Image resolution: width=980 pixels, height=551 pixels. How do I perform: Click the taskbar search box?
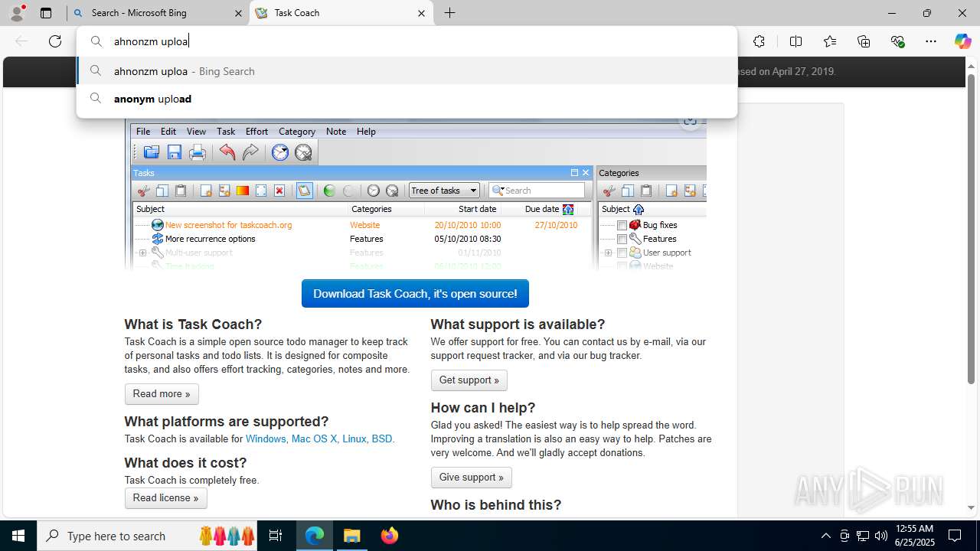click(x=148, y=536)
